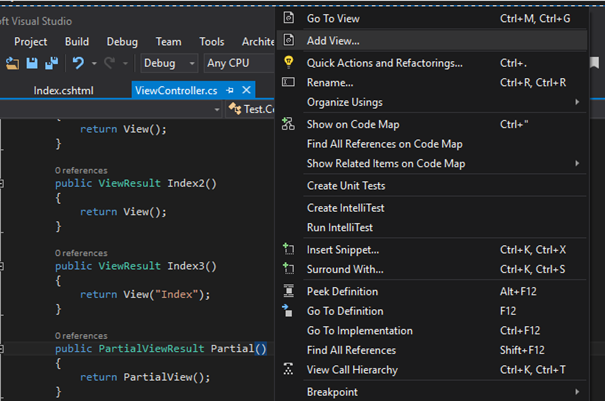Click the Redo arrow icon

click(110, 63)
